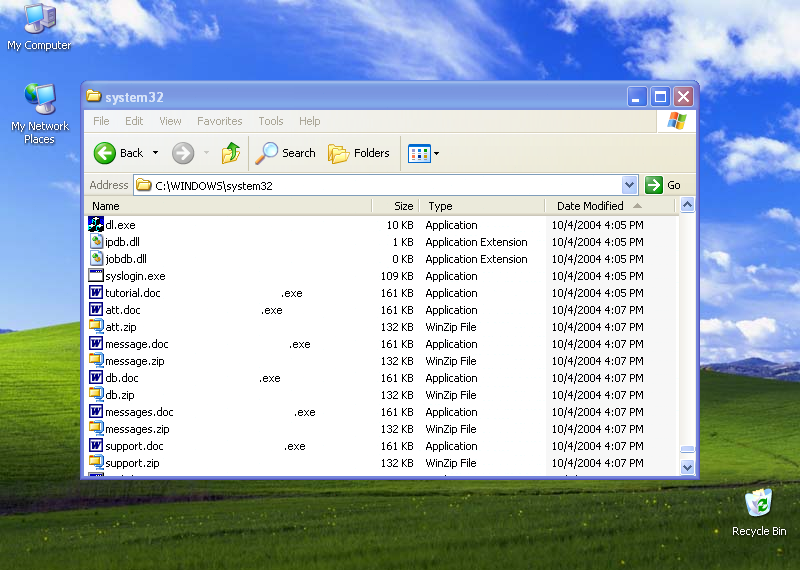
Task: Select the db.zip WinZip icon
Action: pos(96,394)
